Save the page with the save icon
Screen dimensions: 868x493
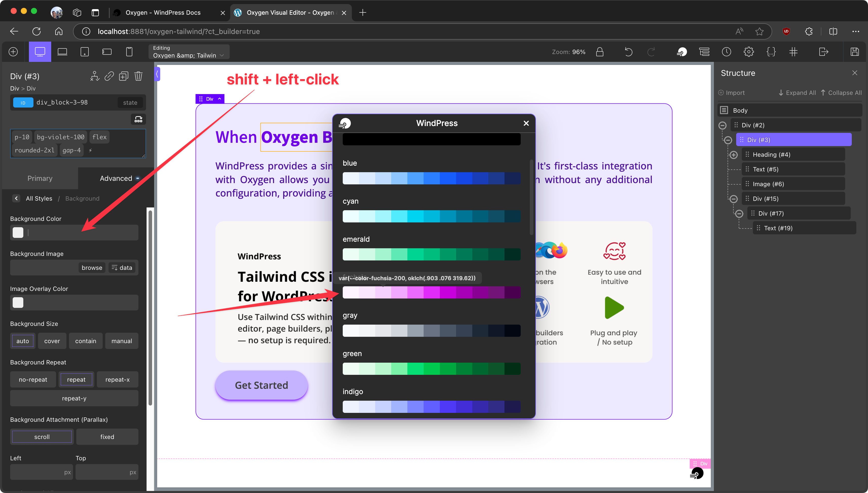[855, 51]
